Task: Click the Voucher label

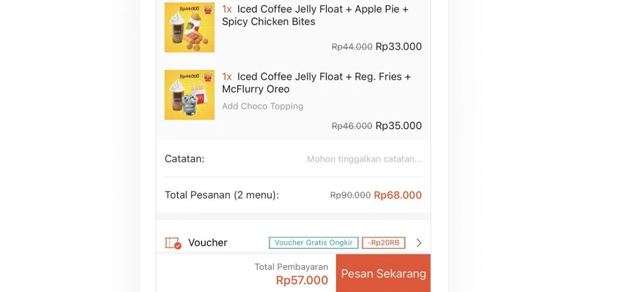Action: (x=208, y=243)
